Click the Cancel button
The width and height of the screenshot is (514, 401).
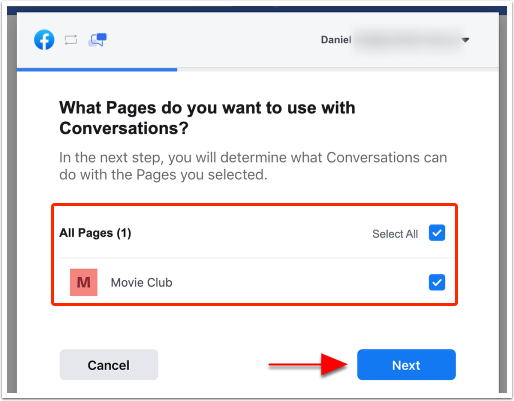tap(109, 365)
